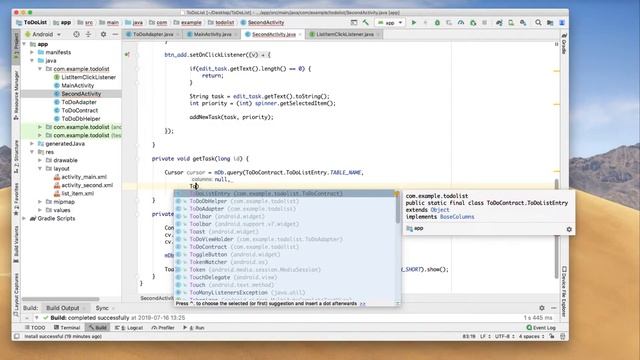Follow the Object link in documentation popup
This screenshot has height=360, width=640.
[x=440, y=210]
